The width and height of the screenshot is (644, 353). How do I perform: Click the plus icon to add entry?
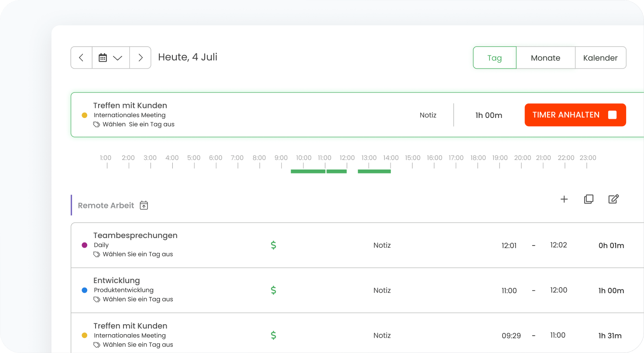click(564, 199)
